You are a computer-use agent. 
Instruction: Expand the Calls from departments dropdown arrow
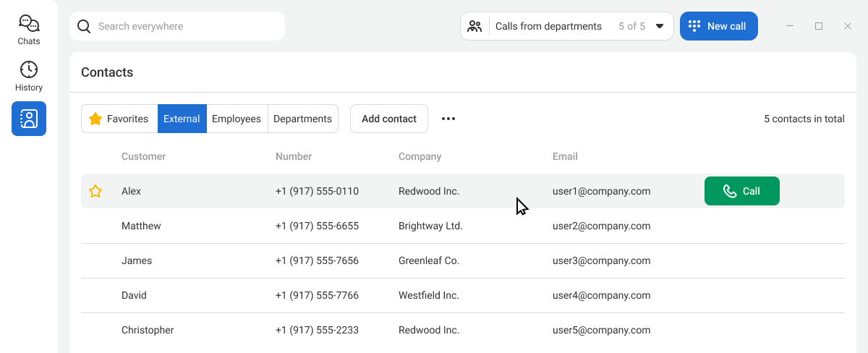660,26
